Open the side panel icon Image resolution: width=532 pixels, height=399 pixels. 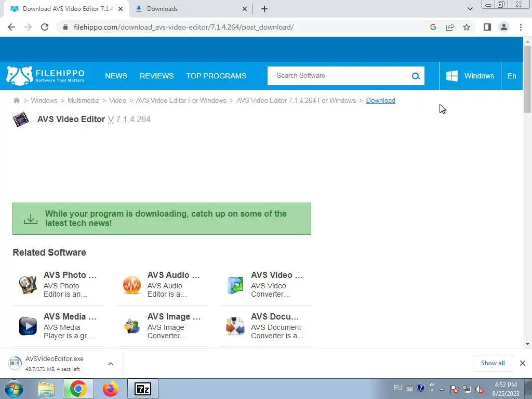487,27
